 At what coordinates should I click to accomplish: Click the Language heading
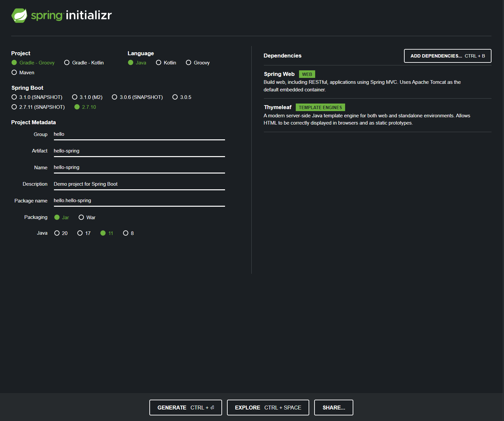coord(141,53)
